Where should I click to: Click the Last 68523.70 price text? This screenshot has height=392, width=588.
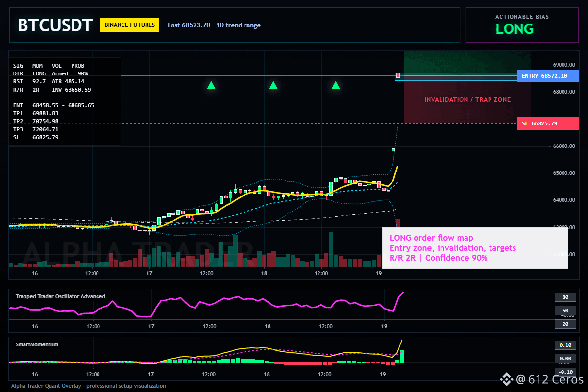(x=189, y=25)
